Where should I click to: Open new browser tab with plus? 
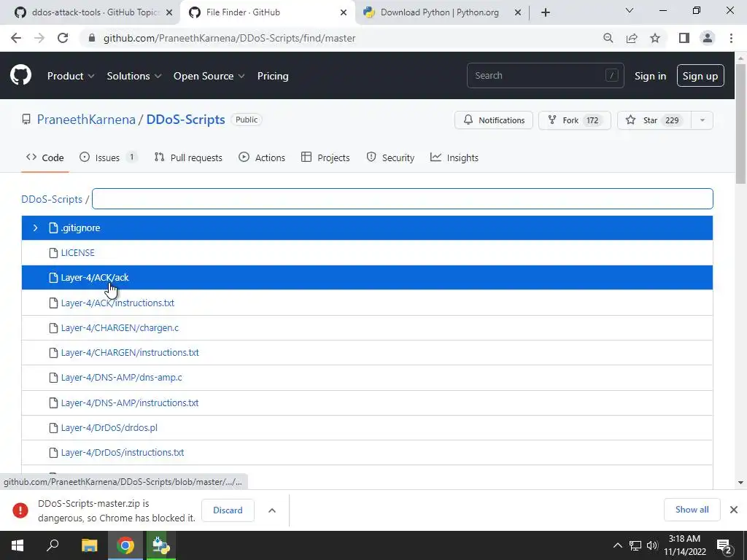[x=546, y=12]
